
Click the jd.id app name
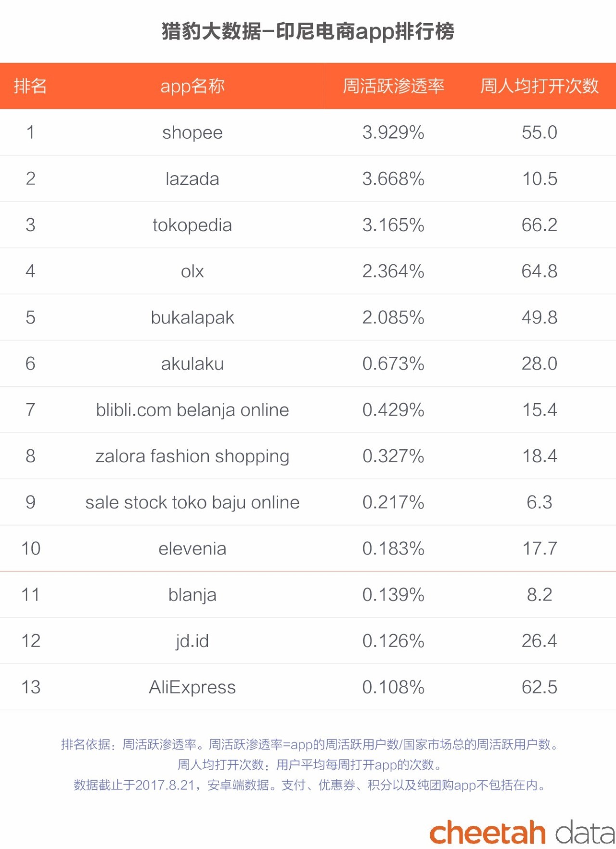point(192,641)
